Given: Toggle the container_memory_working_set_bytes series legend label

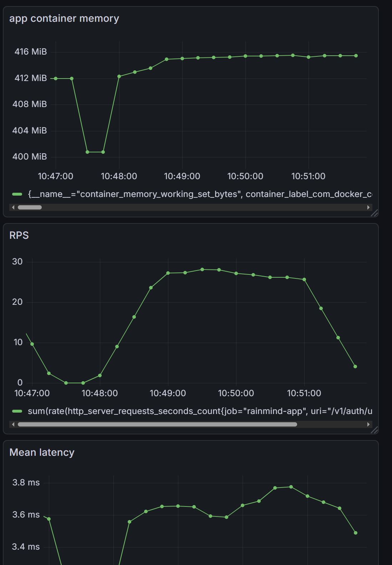Looking at the screenshot, I should [x=200, y=194].
